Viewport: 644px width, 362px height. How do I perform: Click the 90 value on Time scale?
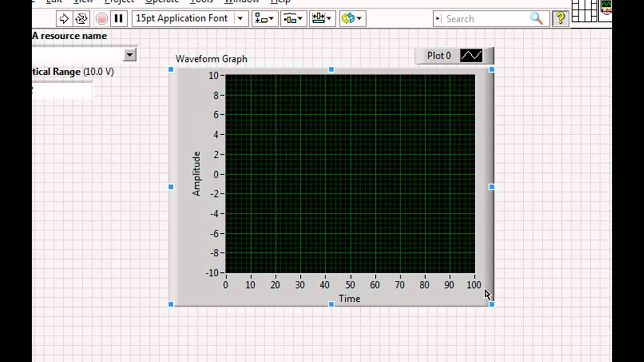(450, 285)
